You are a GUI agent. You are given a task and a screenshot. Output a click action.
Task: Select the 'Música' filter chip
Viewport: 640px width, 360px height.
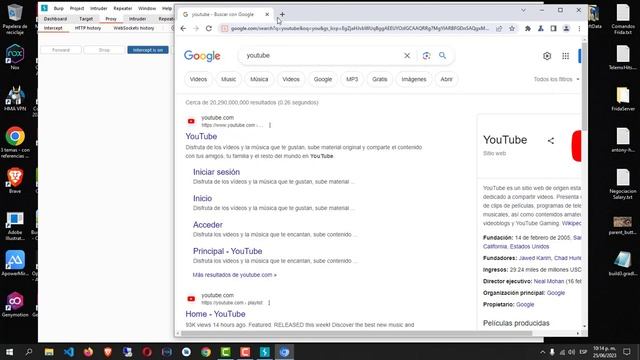tap(259, 79)
